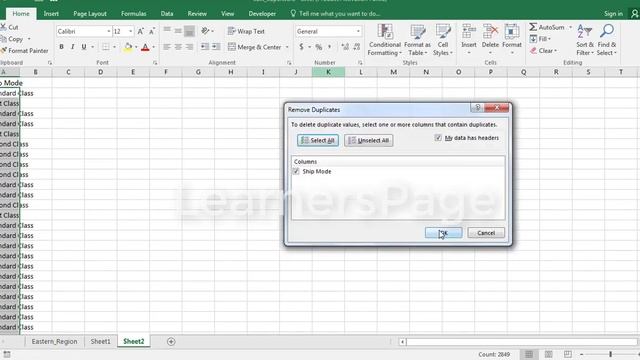Click the Select All button
The height and width of the screenshot is (360, 640).
click(318, 140)
